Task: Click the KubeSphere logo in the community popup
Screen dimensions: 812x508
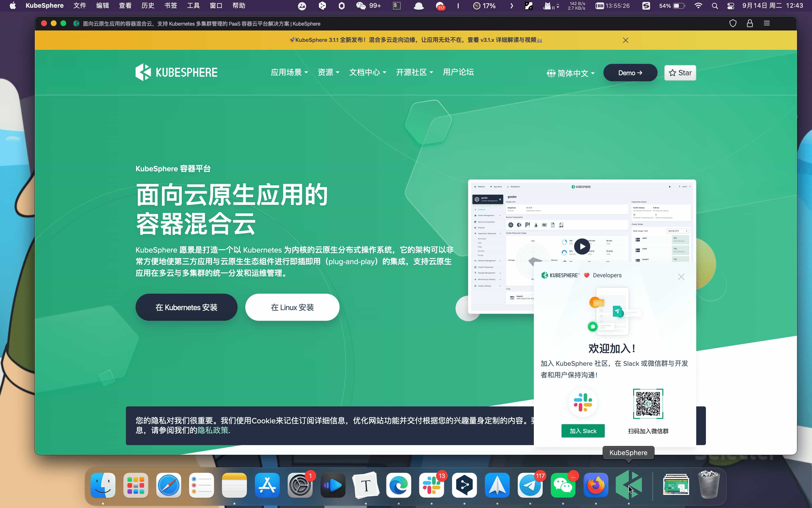Action: tap(560, 275)
